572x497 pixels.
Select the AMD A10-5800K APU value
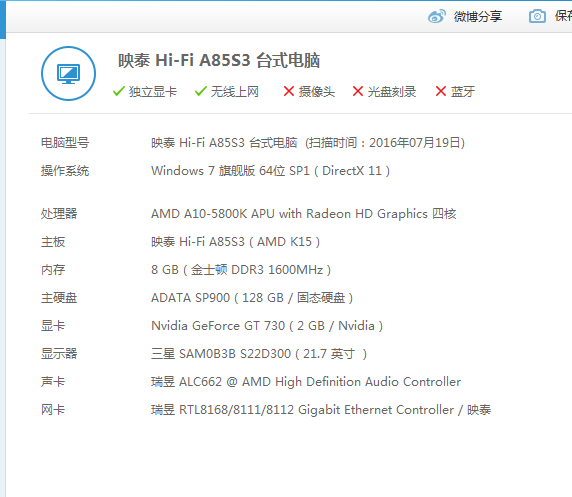click(304, 213)
